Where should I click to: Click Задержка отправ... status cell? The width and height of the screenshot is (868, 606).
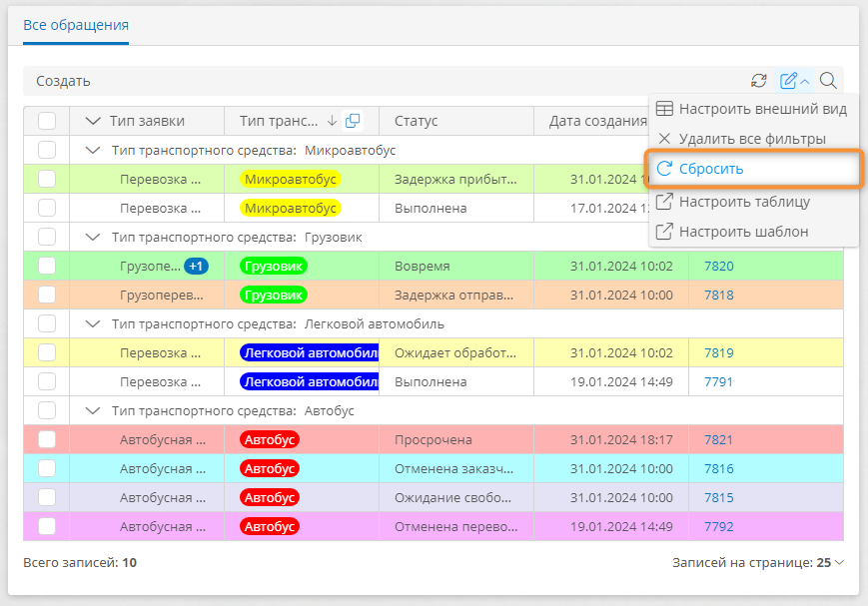click(455, 295)
